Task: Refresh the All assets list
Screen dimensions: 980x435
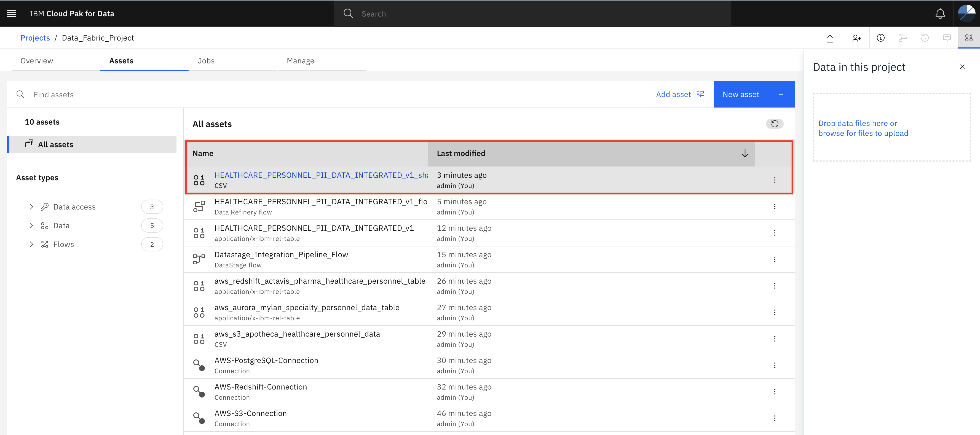Action: click(775, 123)
